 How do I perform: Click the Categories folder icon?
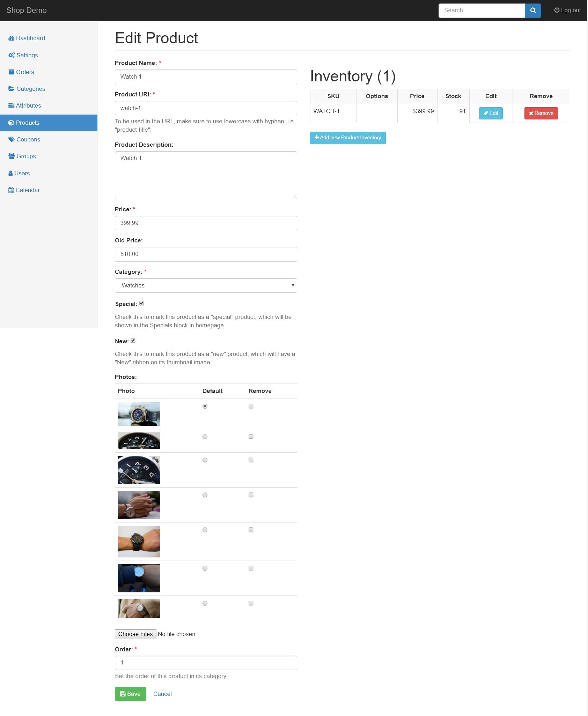(x=12, y=89)
